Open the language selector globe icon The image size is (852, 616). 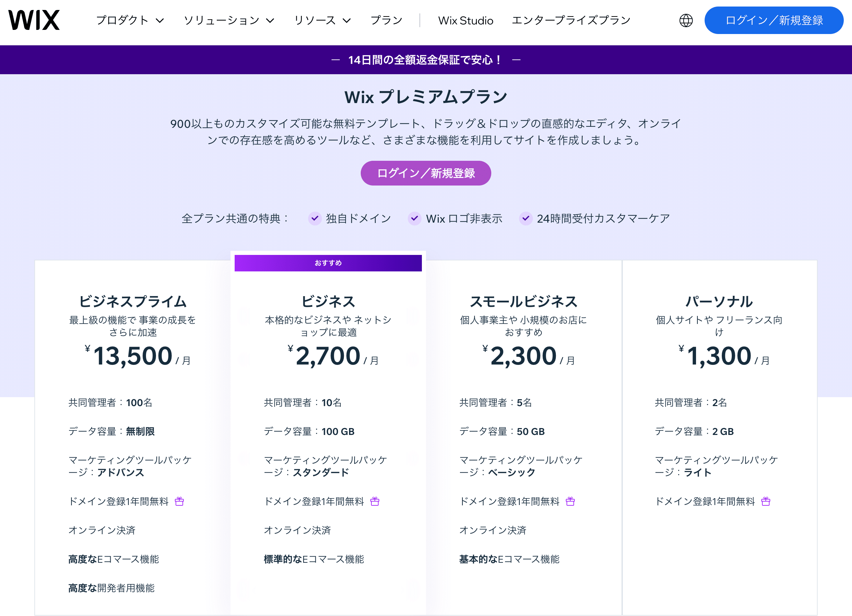pos(687,21)
